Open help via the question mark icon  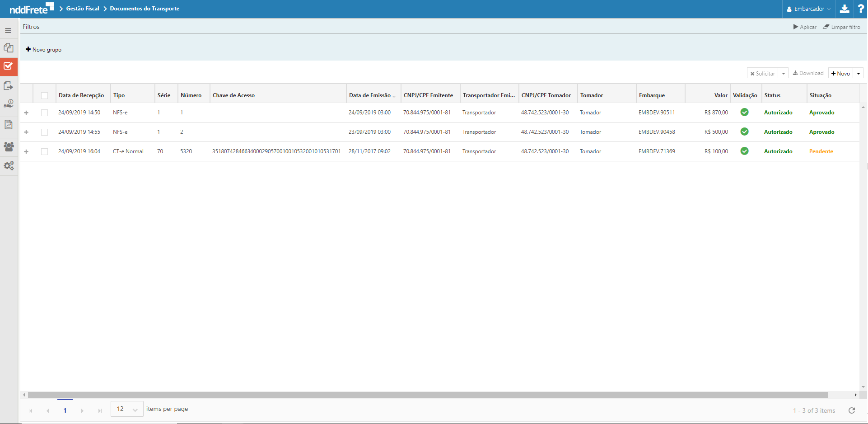pyautogui.click(x=861, y=9)
